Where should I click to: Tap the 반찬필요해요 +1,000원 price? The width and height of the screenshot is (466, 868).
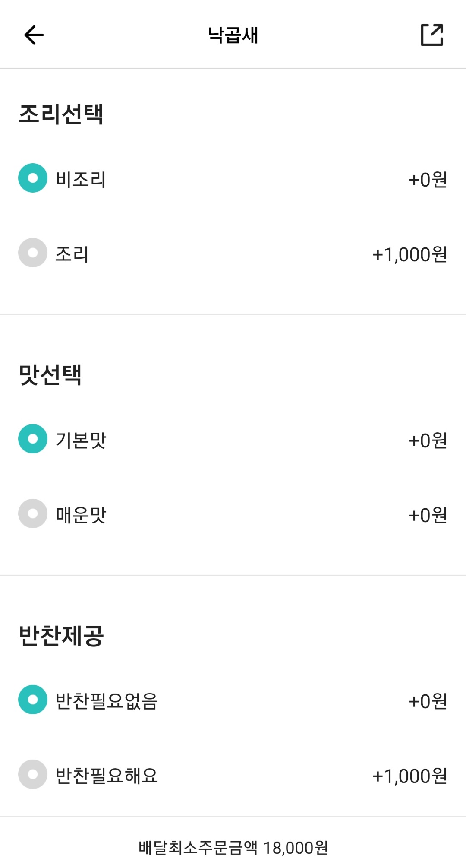point(409,776)
